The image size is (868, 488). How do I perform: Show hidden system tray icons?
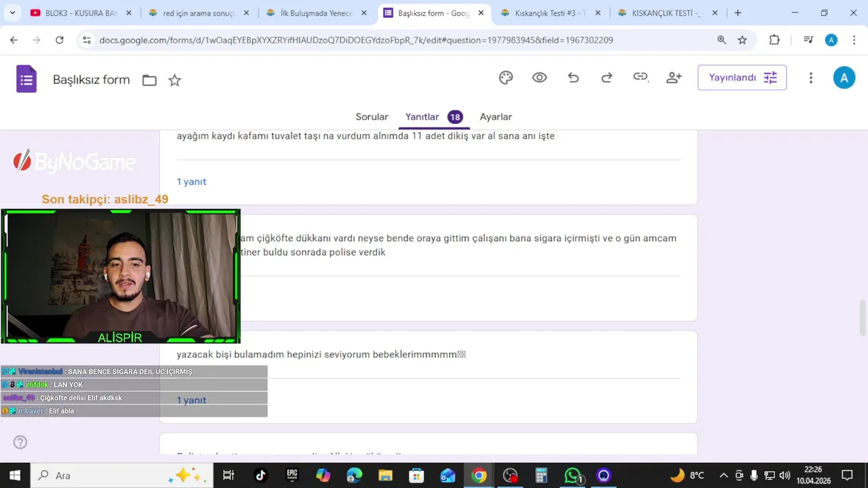pos(724,475)
